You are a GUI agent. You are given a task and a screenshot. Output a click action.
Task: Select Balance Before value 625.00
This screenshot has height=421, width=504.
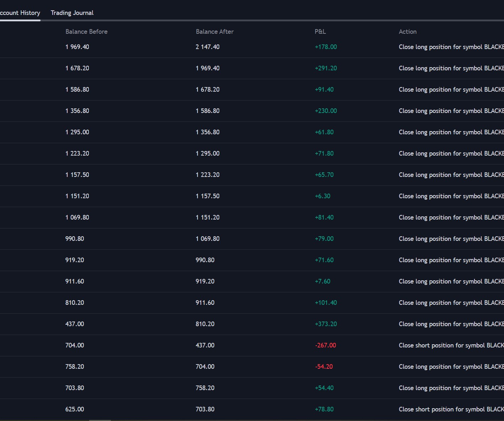coord(75,409)
